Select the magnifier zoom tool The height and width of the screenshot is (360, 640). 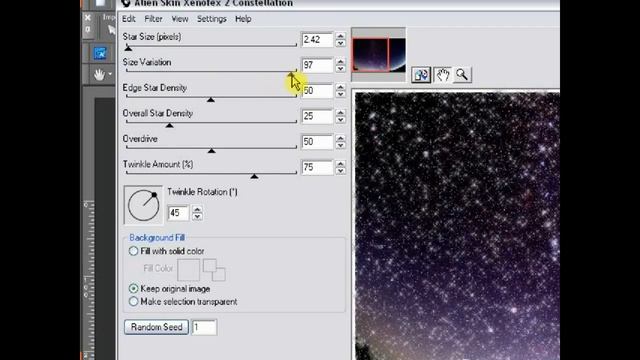click(462, 75)
